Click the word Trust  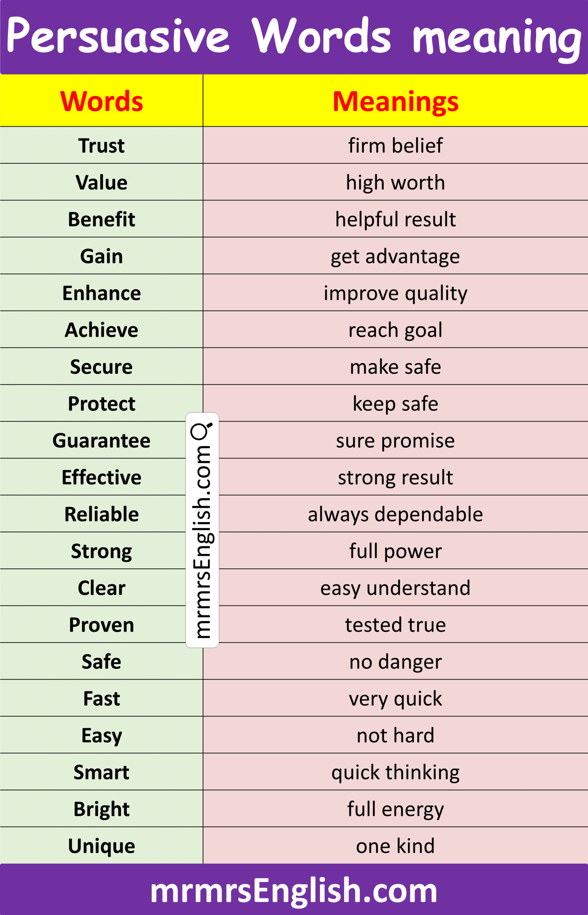click(x=101, y=145)
